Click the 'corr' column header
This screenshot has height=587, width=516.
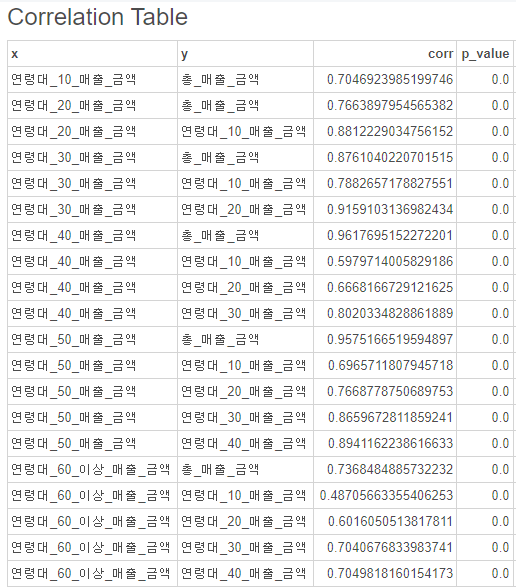pos(385,54)
